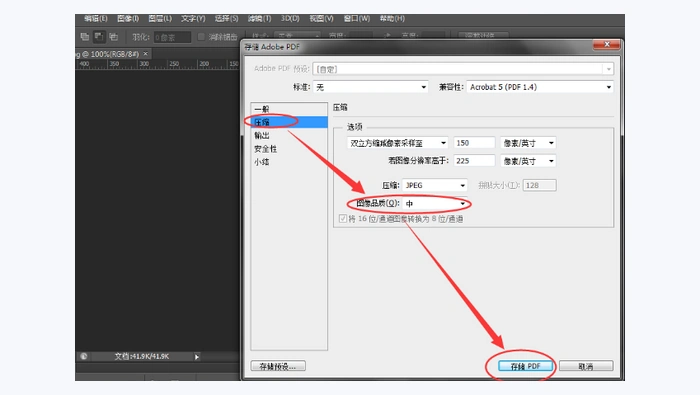Open the 图像(I) menu
Screen dimensions: 700x395
[128, 18]
